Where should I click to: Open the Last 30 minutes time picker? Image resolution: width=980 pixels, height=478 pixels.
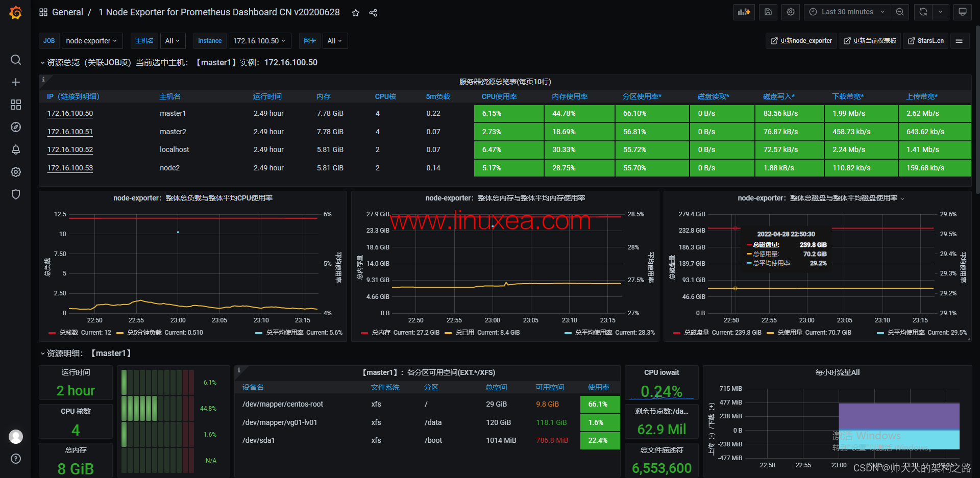coord(847,12)
